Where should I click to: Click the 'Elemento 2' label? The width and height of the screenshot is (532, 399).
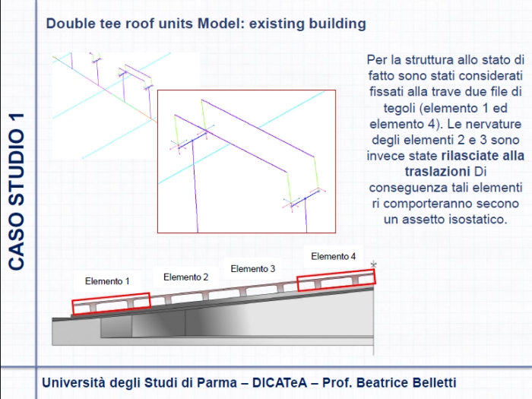[185, 277]
